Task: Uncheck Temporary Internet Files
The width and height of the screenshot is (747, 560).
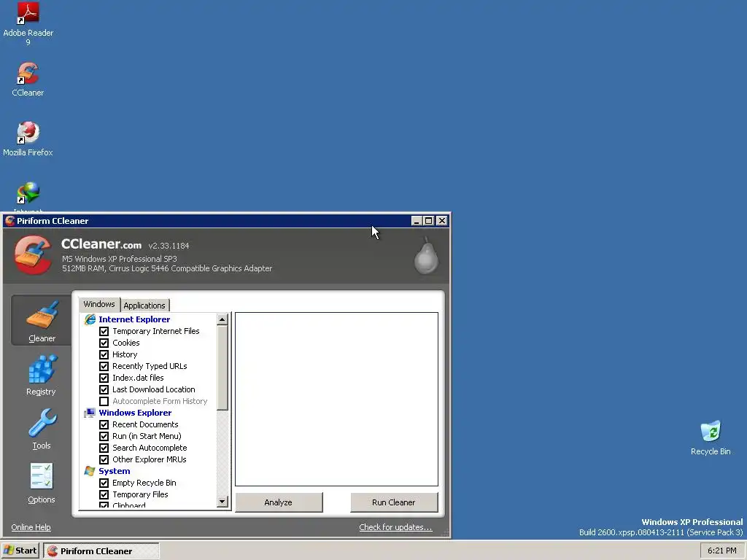Action: [x=104, y=332]
